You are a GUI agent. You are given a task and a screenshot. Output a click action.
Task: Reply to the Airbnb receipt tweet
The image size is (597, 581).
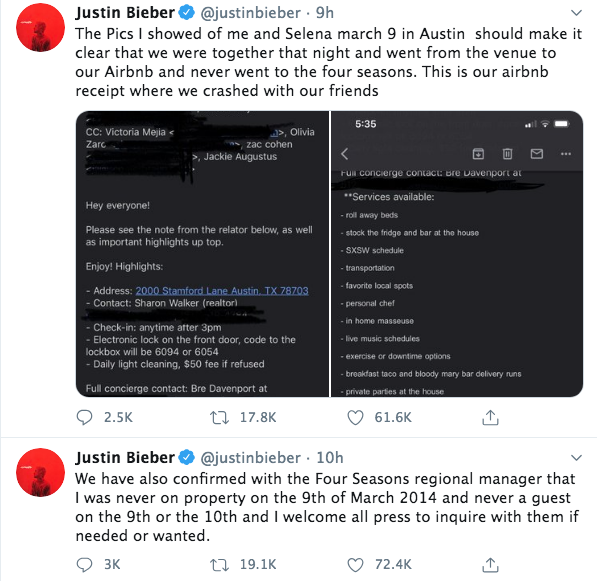tap(84, 417)
